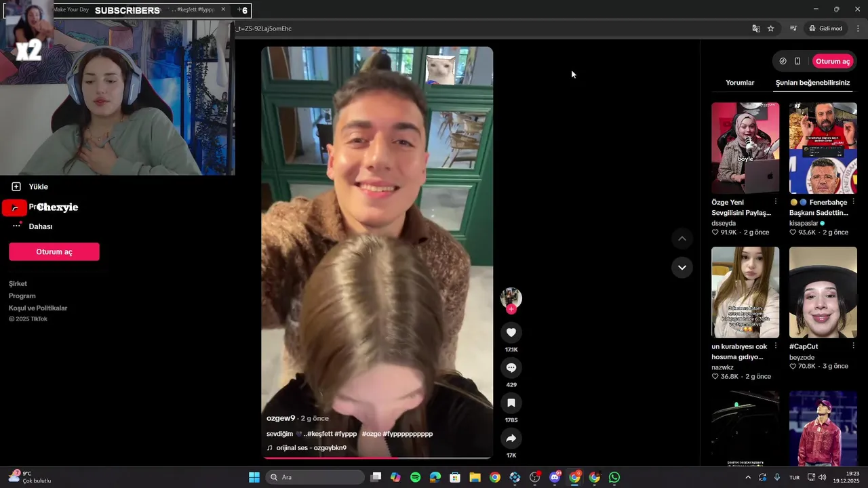Click the phone app icon in top pill
The image size is (868, 488).
797,61
